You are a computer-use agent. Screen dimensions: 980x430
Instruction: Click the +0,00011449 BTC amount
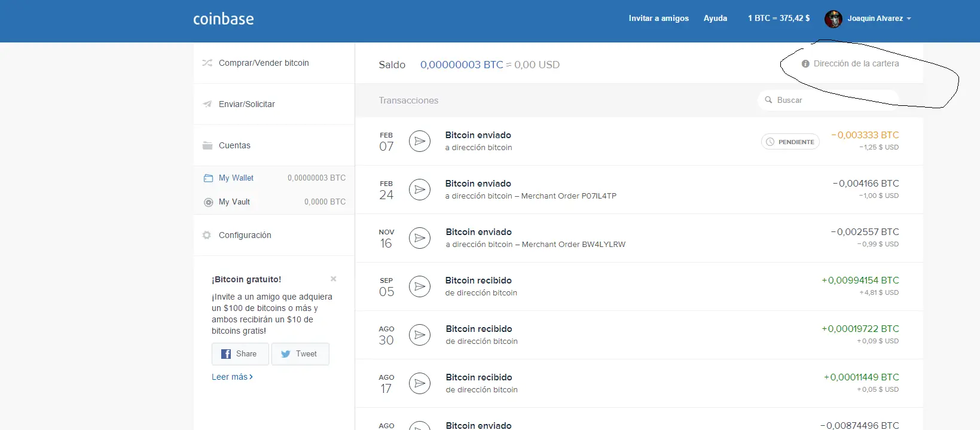tap(862, 377)
